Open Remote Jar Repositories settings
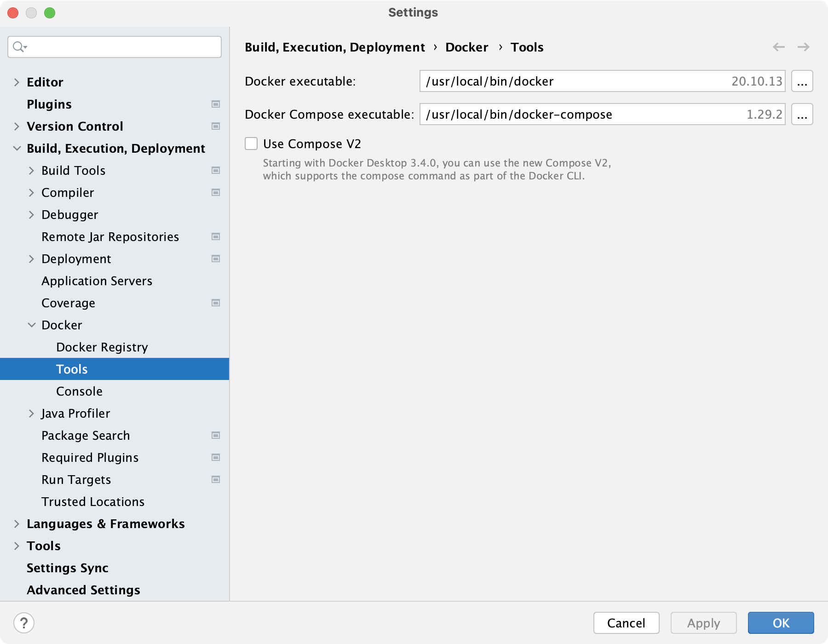The width and height of the screenshot is (828, 644). coord(110,237)
